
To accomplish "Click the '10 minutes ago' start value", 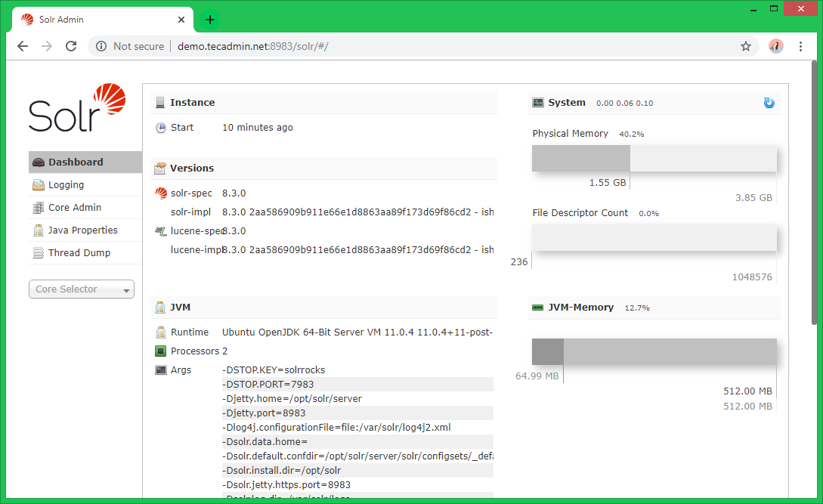I will tap(258, 128).
